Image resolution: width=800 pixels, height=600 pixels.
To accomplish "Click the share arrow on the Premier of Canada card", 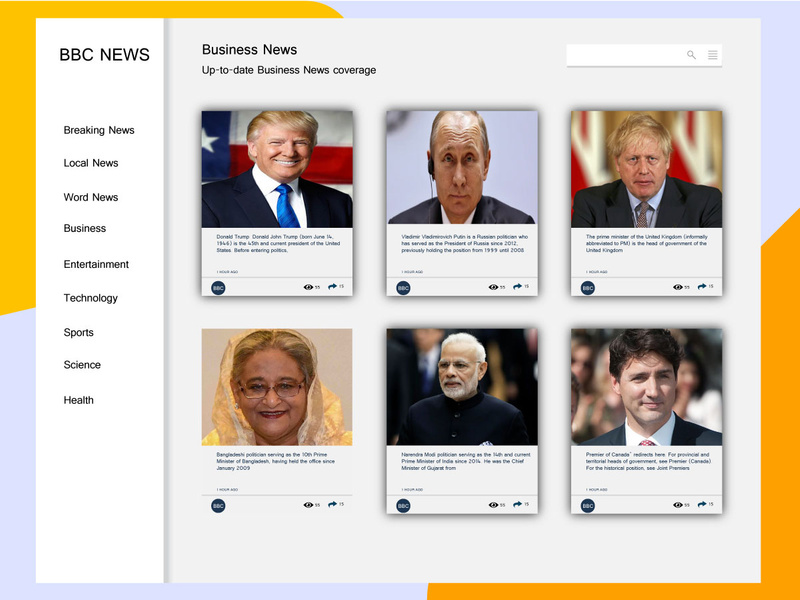I will [x=702, y=504].
